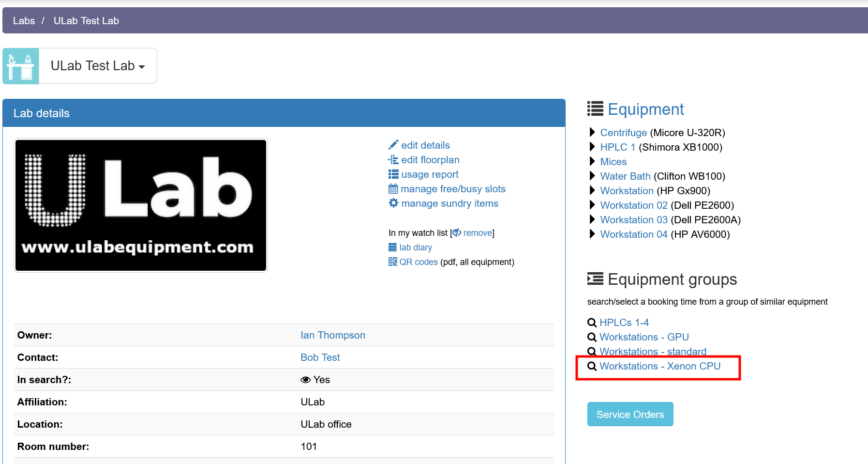Screen dimensions: 868x464
Task: Open edit details with the pencil icon
Action: pyautogui.click(x=393, y=145)
